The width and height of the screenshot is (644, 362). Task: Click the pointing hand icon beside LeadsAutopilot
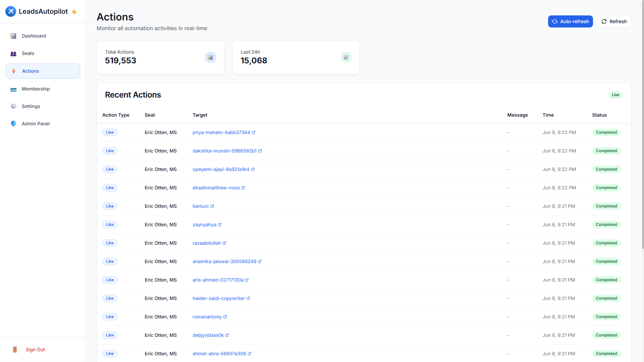(74, 12)
